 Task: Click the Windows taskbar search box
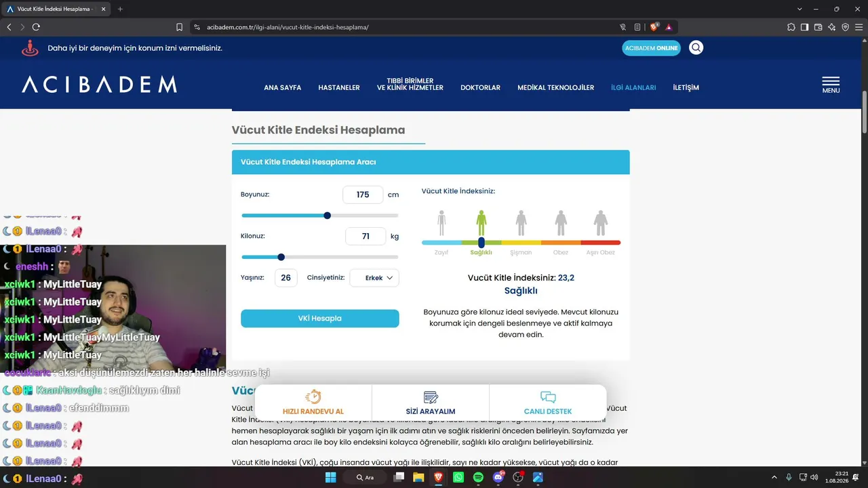click(367, 477)
